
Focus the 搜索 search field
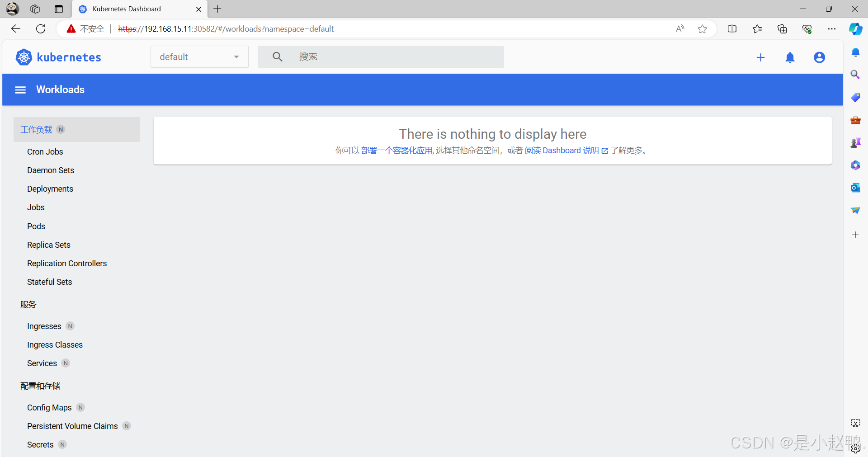coord(381,57)
